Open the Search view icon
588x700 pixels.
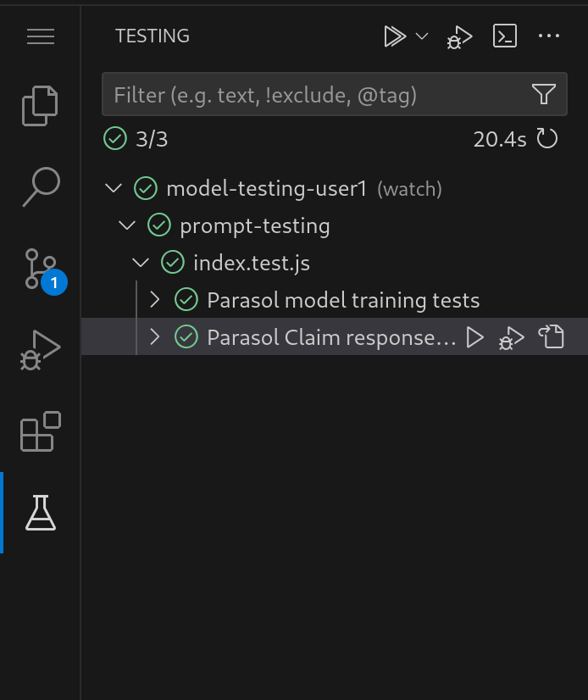pyautogui.click(x=40, y=187)
